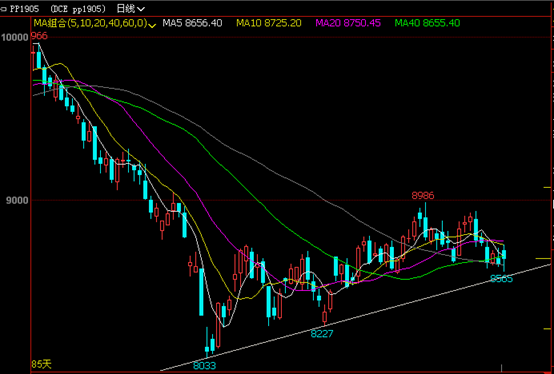The height and width of the screenshot is (374, 554).
Task: Click the DCE pp1905 contract code
Action: click(x=78, y=8)
